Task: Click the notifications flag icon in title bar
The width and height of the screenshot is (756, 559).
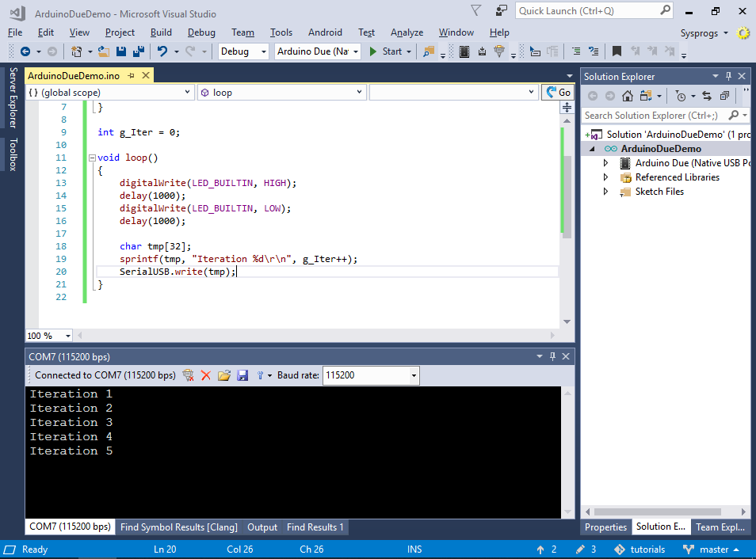Action: [476, 10]
